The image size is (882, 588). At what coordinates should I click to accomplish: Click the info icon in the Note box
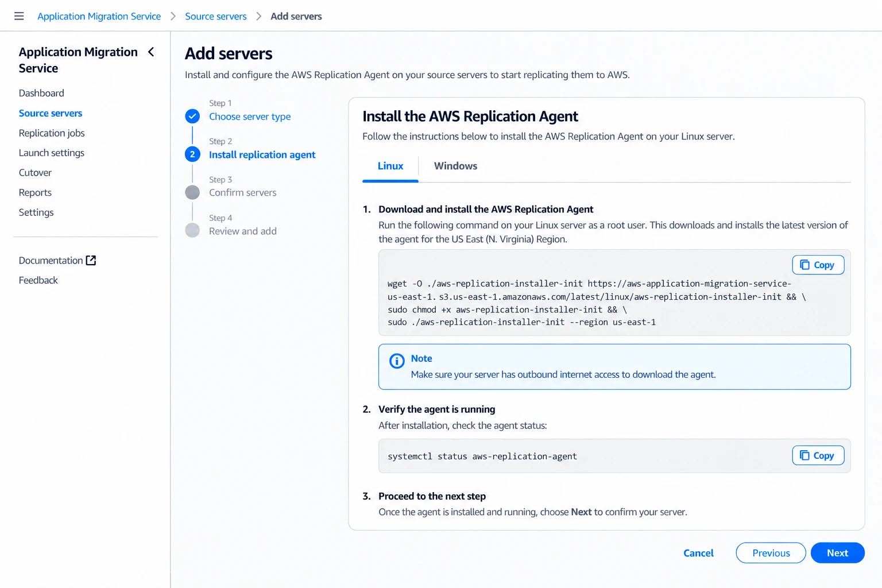[397, 361]
